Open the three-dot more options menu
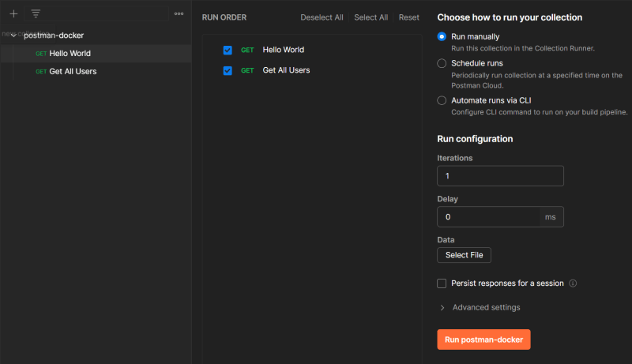The height and width of the screenshot is (364, 632). [x=179, y=13]
